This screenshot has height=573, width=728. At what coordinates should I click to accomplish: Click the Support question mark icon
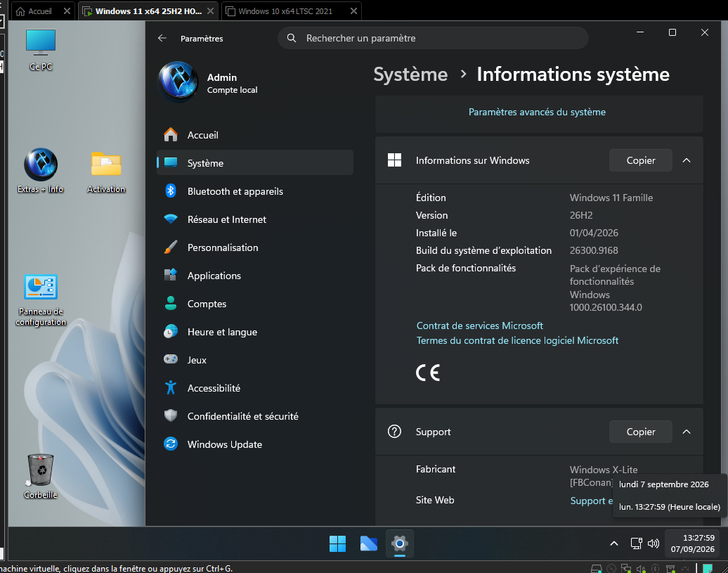(395, 432)
